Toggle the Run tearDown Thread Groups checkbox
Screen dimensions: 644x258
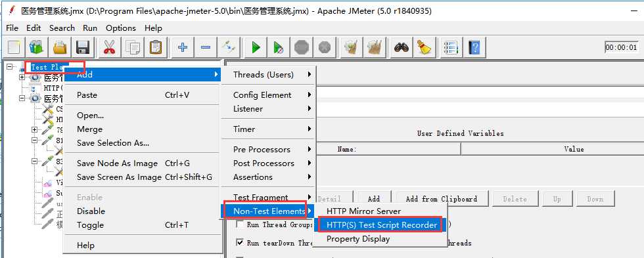(x=240, y=242)
